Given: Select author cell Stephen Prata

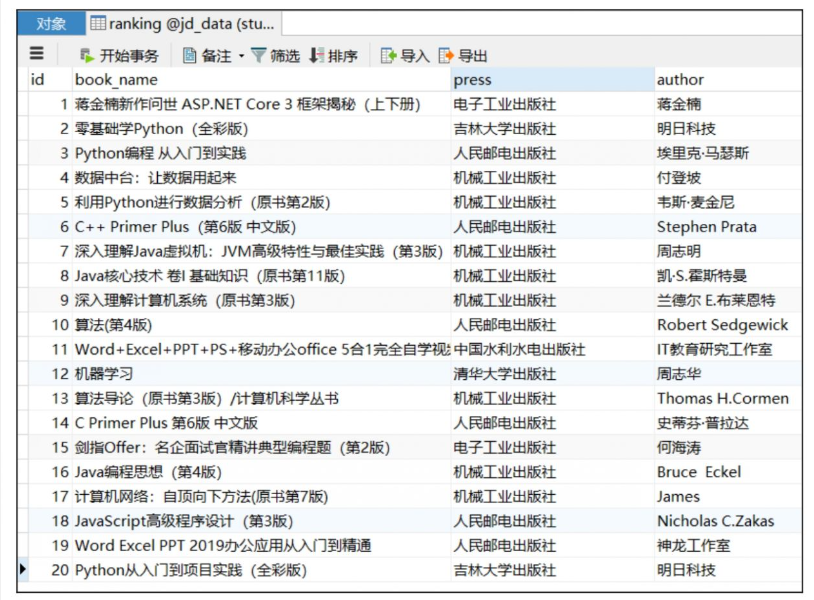Looking at the screenshot, I should coord(728,227).
